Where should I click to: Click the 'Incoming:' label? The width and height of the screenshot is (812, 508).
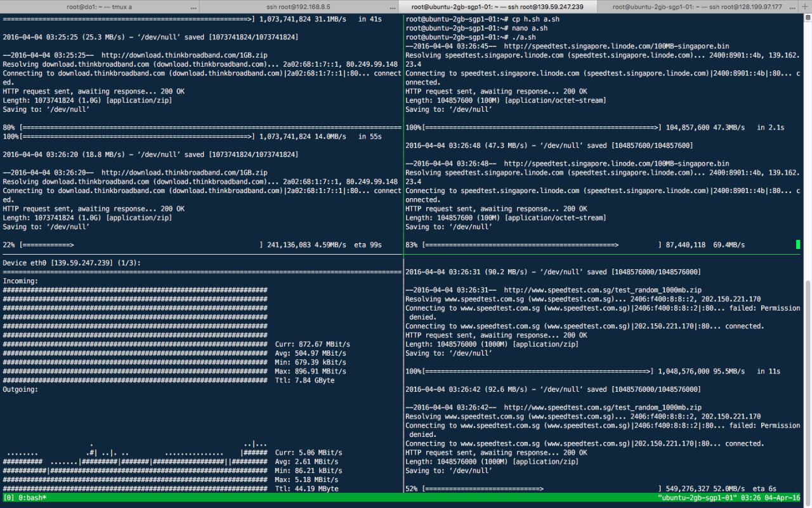point(20,281)
